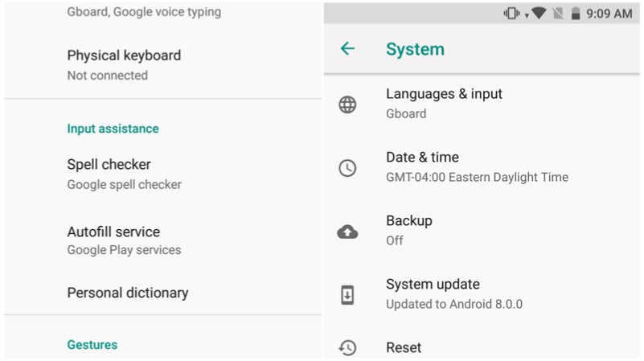Tap the Wi-Fi signal status icon
The width and height of the screenshot is (644, 361).
538,14
